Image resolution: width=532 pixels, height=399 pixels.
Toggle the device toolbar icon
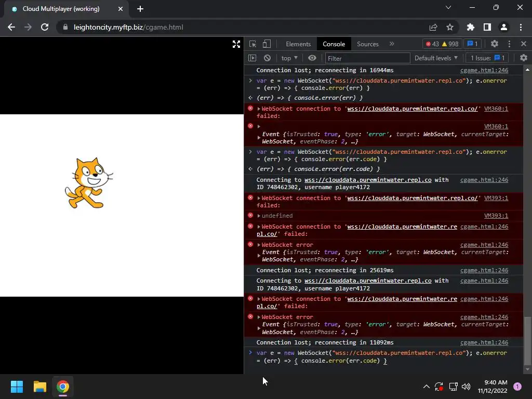point(267,44)
